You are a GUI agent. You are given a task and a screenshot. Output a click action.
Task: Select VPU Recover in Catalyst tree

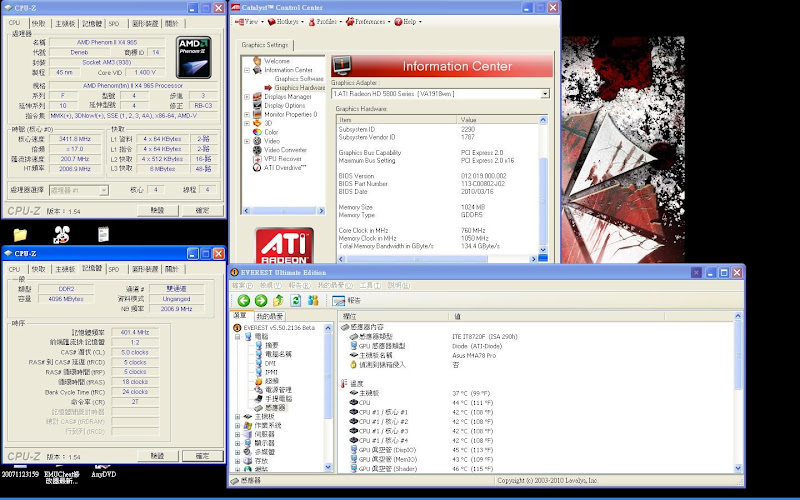pos(283,158)
